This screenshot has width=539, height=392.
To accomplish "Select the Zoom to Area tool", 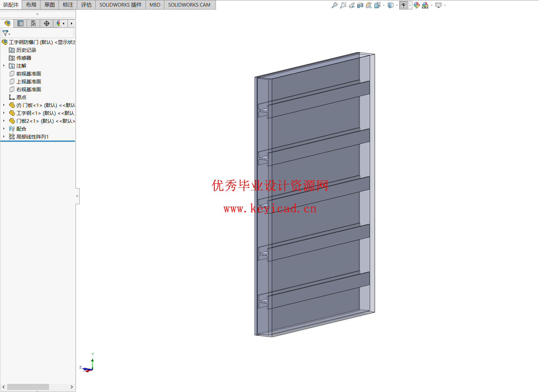I will pyautogui.click(x=343, y=5).
